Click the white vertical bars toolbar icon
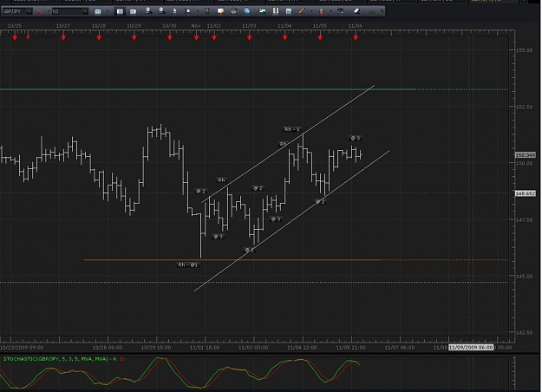 point(276,10)
